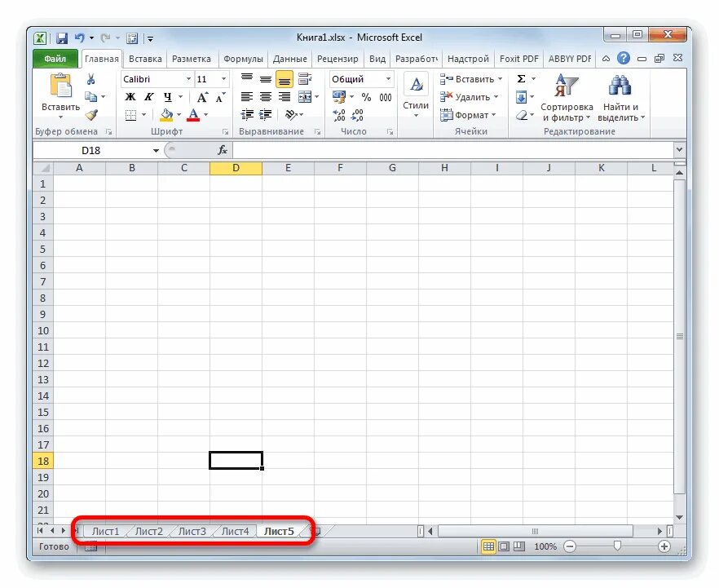
Task: Click Fill down arrow icon
Action: coord(522,97)
